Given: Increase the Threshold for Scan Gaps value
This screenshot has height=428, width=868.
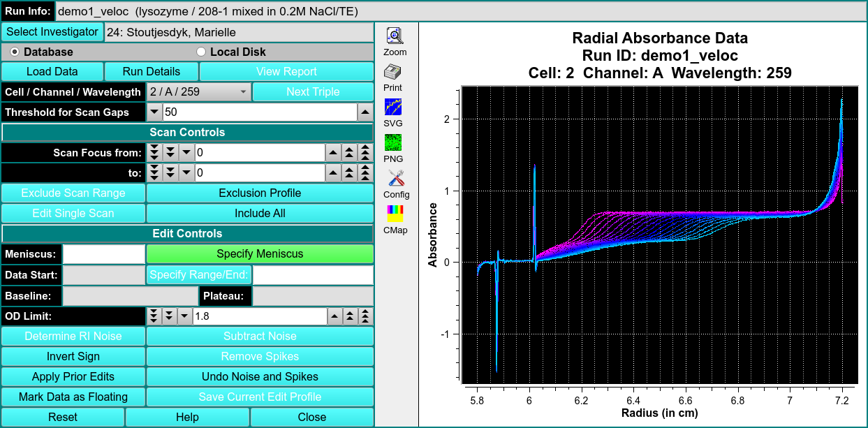Looking at the screenshot, I should 365,112.
